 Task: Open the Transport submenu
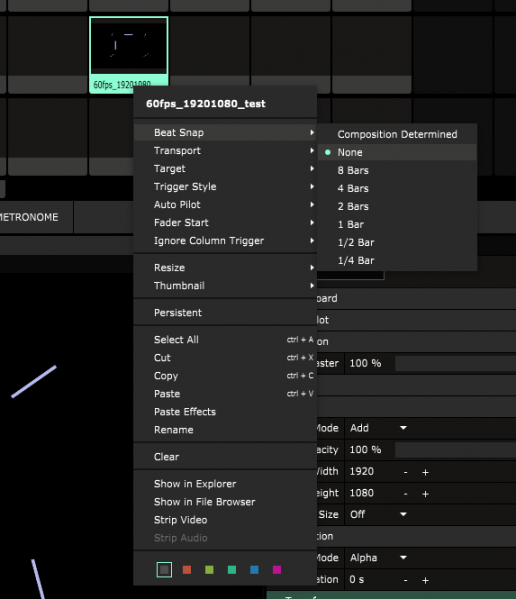[x=225, y=151]
